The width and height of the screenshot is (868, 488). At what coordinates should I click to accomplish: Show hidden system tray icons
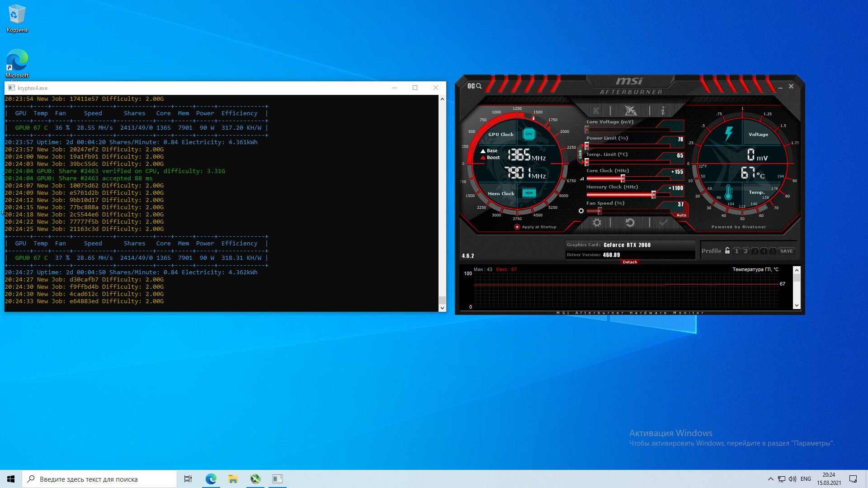(770, 479)
